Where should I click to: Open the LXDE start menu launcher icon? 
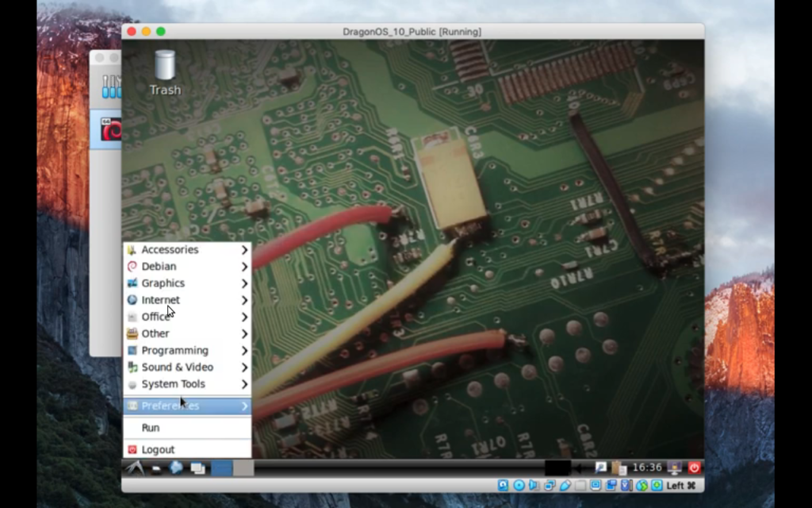(x=135, y=468)
